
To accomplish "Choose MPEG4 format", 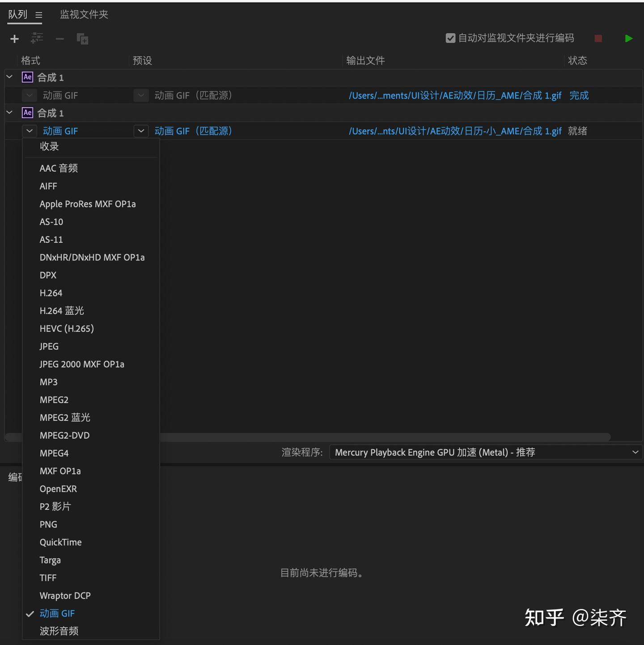I will click(91, 453).
